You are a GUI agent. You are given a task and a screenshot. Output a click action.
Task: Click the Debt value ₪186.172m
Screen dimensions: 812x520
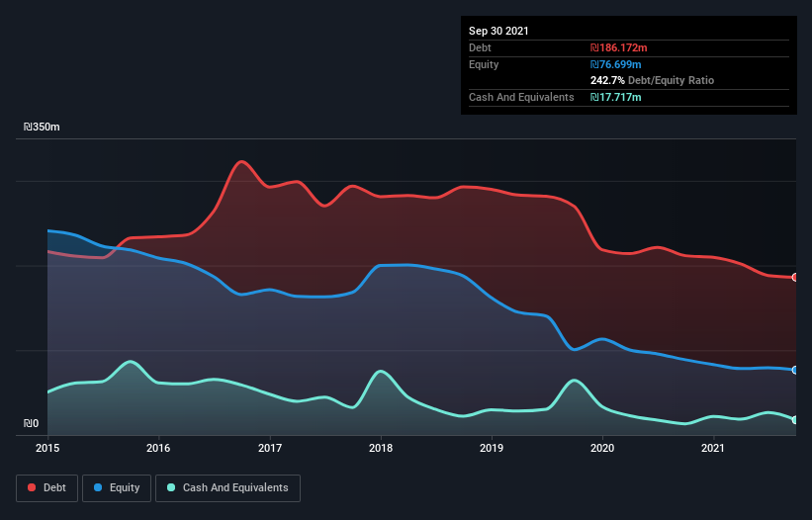(619, 47)
